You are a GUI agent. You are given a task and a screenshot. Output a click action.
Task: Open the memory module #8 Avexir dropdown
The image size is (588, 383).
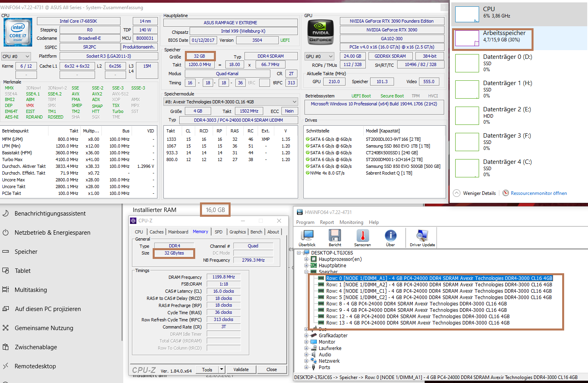(231, 102)
